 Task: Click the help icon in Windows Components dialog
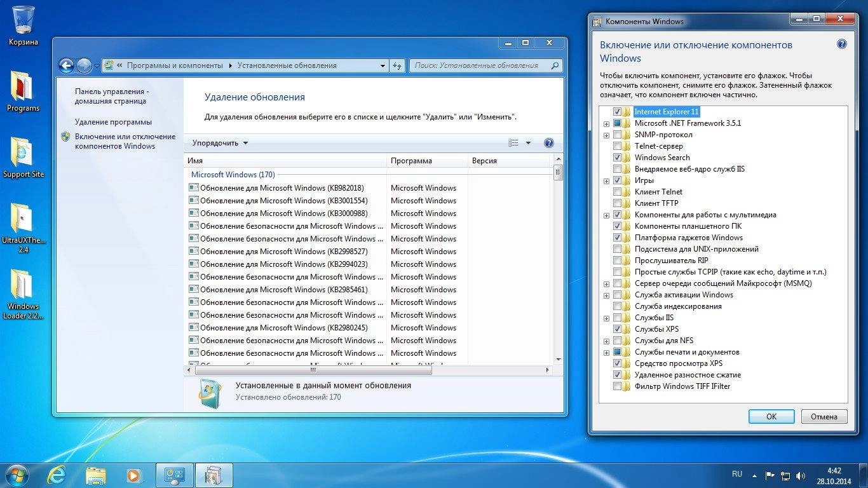[x=842, y=44]
